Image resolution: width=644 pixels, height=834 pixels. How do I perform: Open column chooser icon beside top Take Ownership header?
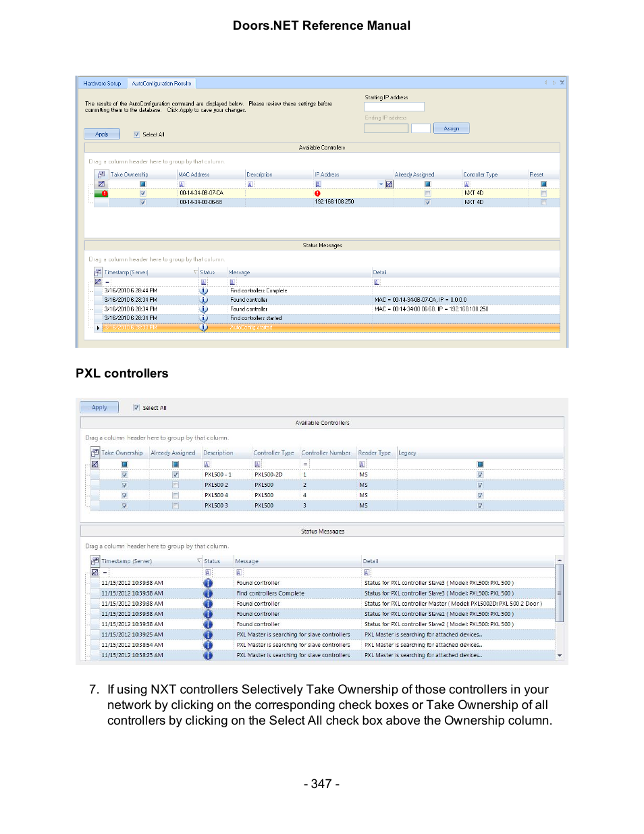[x=102, y=174]
